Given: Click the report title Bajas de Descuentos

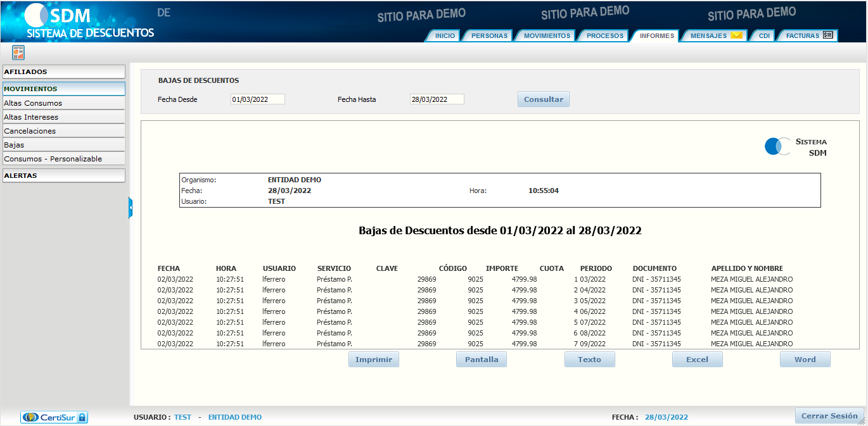Looking at the screenshot, I should tap(500, 231).
